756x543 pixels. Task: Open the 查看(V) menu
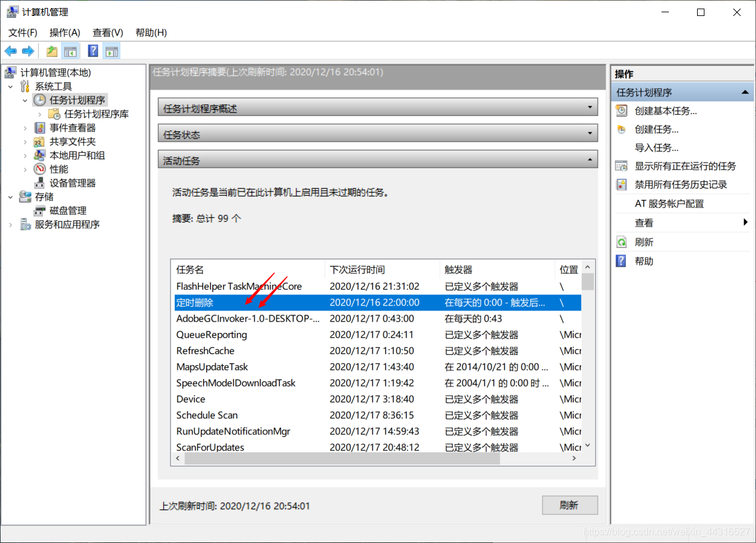[x=108, y=33]
